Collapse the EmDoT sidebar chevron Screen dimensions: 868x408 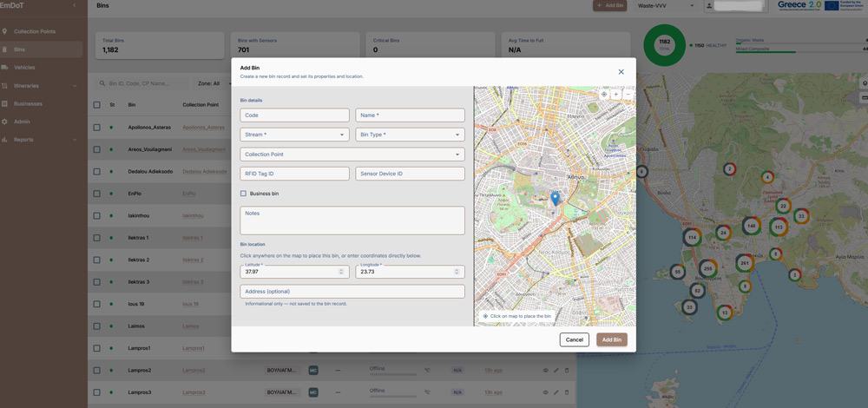75,5
